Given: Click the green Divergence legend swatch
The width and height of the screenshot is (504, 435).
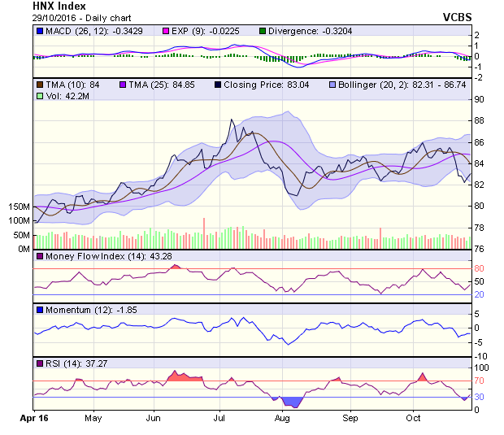Looking at the screenshot, I should (x=263, y=31).
